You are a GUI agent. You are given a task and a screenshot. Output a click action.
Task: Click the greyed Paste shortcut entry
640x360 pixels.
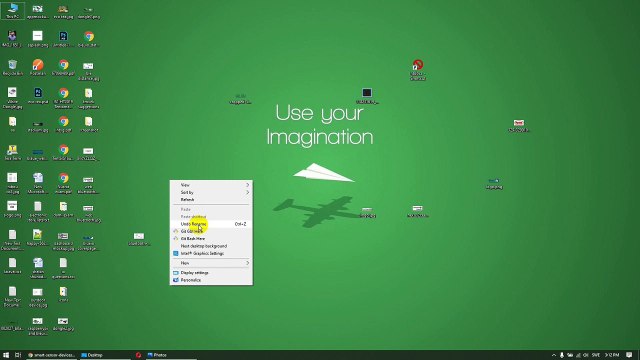click(x=211, y=217)
